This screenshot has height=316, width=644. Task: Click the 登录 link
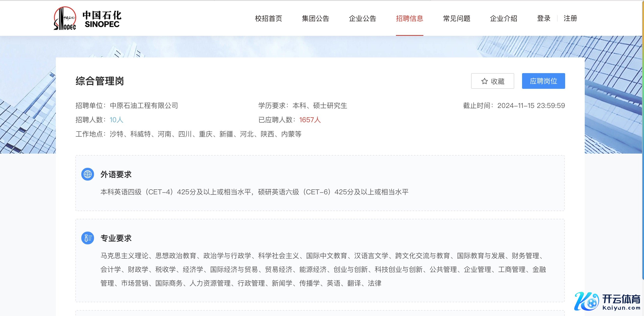point(544,18)
